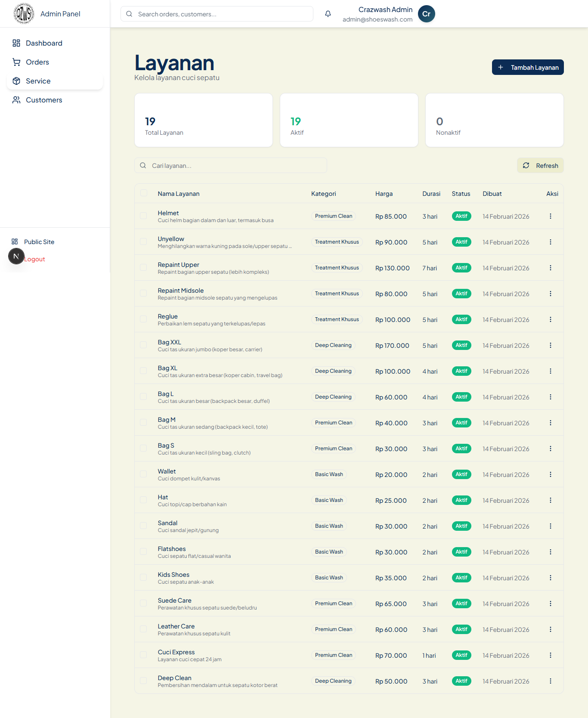Focus the Search orders, customers field

(217, 14)
